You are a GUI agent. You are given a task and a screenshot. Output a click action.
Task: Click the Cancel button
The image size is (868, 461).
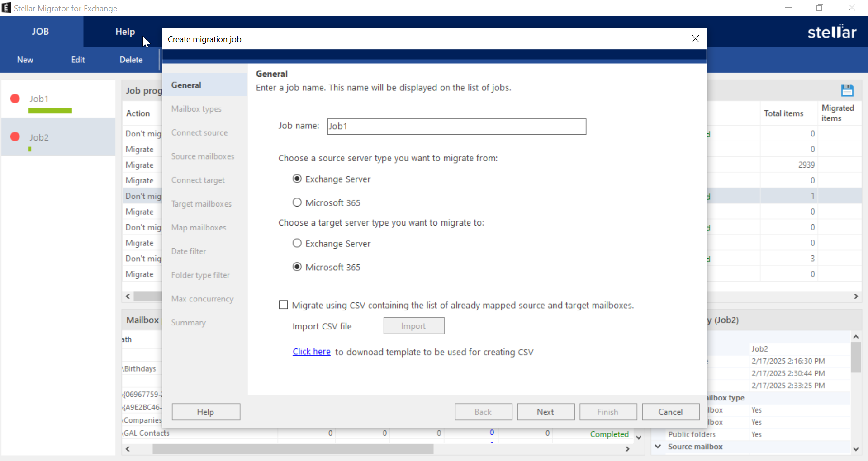pyautogui.click(x=671, y=412)
